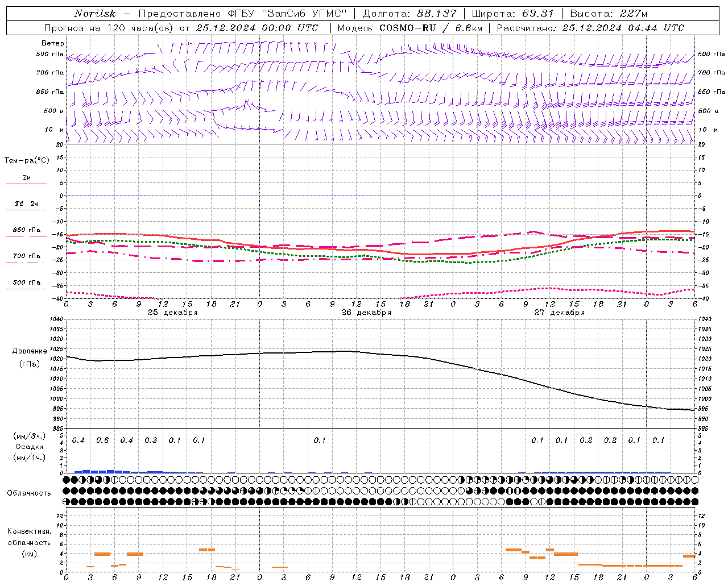Click the 985 value on left pressure axis
728x582 pixels.
[57, 429]
